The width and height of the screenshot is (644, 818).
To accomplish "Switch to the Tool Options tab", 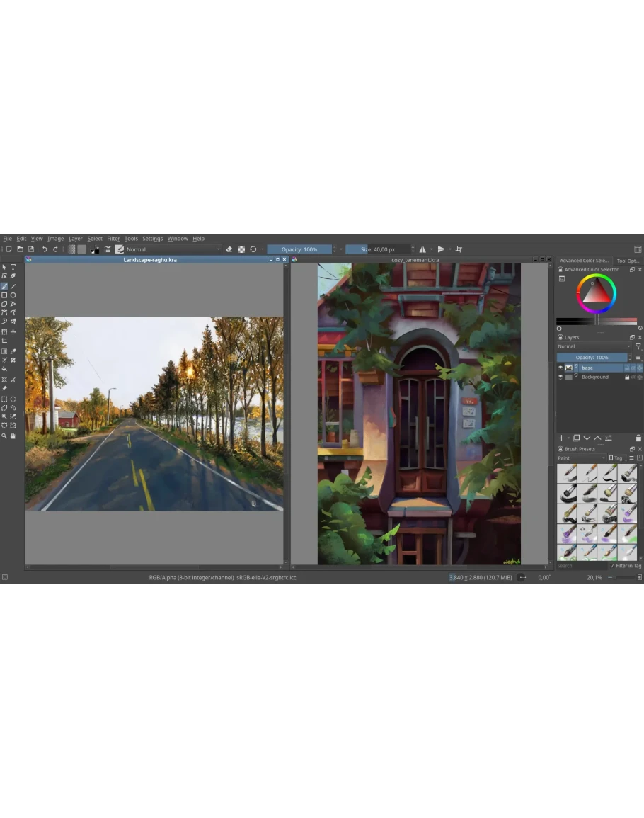I will 628,261.
